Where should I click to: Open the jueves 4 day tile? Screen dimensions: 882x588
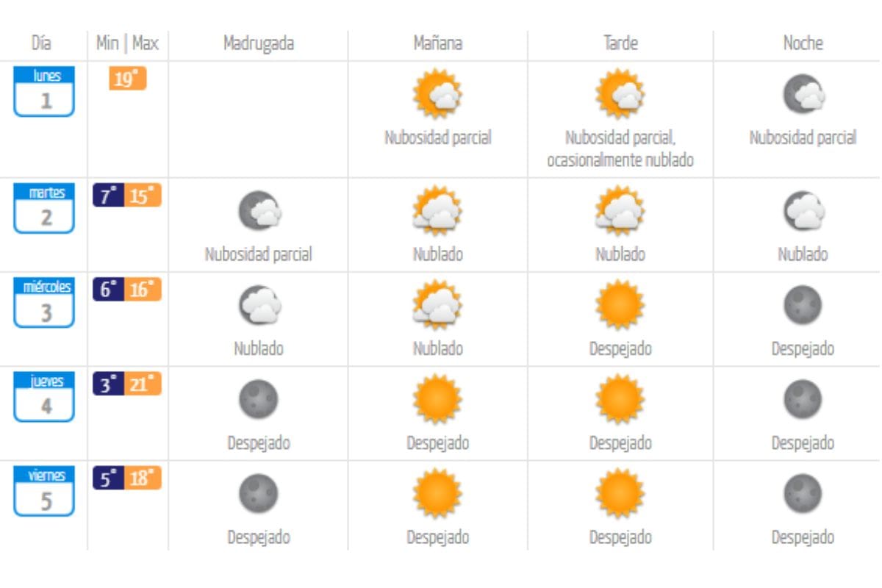[x=44, y=397]
